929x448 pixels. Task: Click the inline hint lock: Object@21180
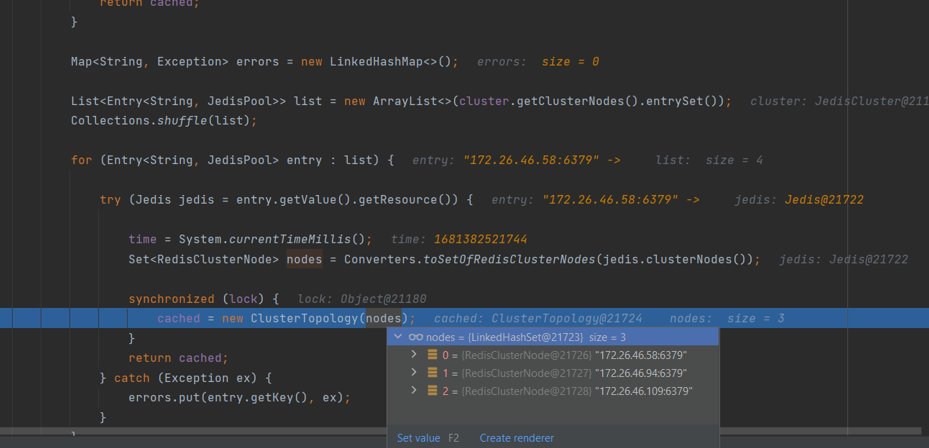click(x=362, y=299)
